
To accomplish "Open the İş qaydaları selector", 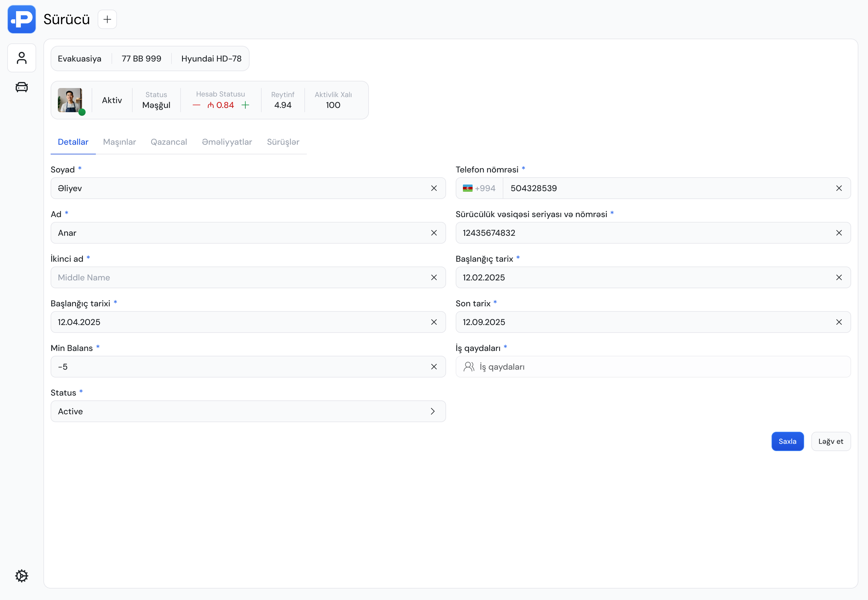I will tap(653, 367).
